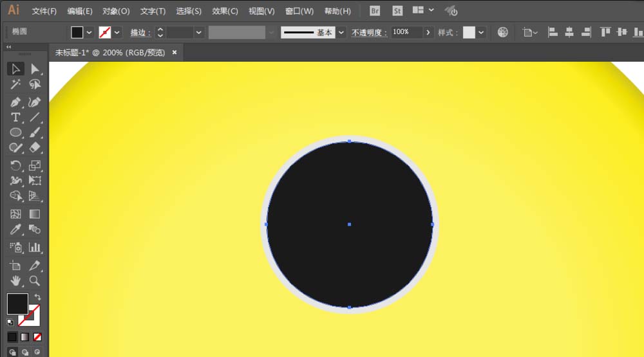The height and width of the screenshot is (357, 644).
Task: Select the Type tool
Action: (15, 117)
